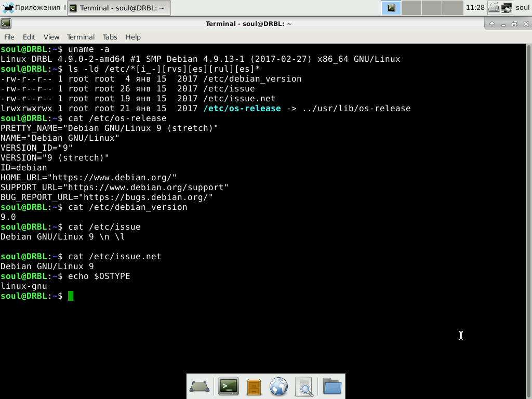Image resolution: width=532 pixels, height=399 pixels.
Task: Click the SUPPORT_URL debian.org/support line
Action: (x=114, y=187)
